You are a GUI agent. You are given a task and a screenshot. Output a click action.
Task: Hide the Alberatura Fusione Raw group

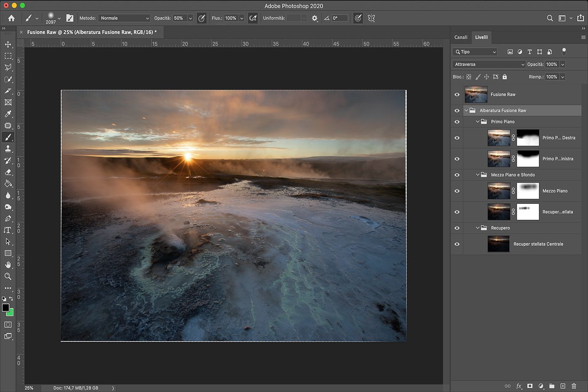[457, 110]
